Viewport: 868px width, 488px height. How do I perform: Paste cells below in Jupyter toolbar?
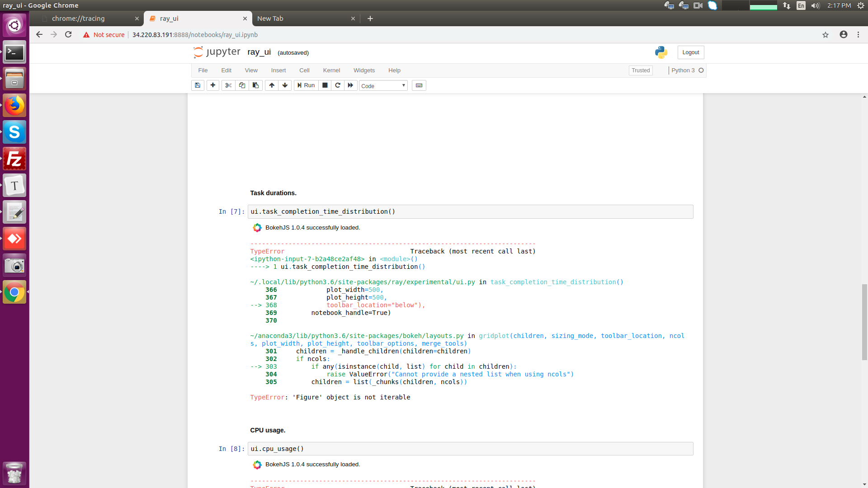(x=255, y=85)
